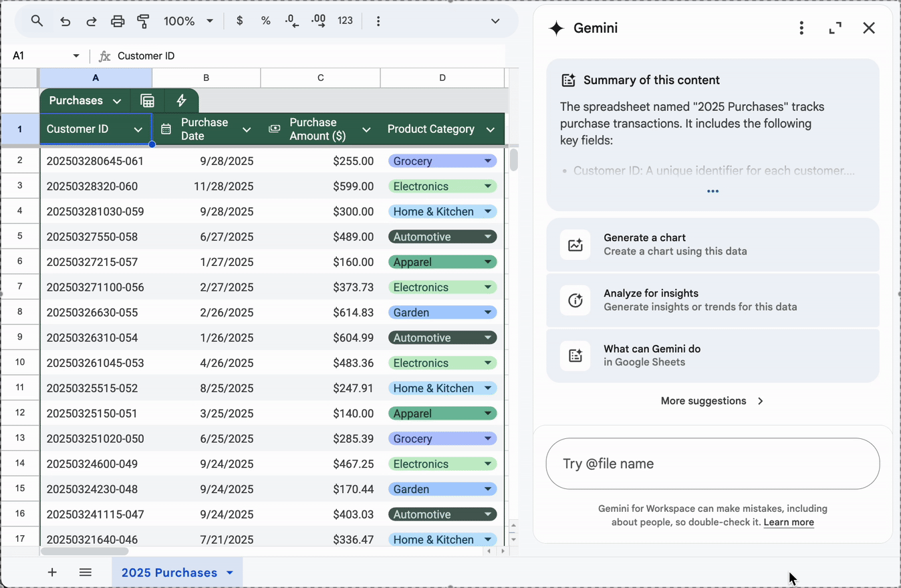Undo the last action
This screenshot has width=901, height=588.
[65, 21]
